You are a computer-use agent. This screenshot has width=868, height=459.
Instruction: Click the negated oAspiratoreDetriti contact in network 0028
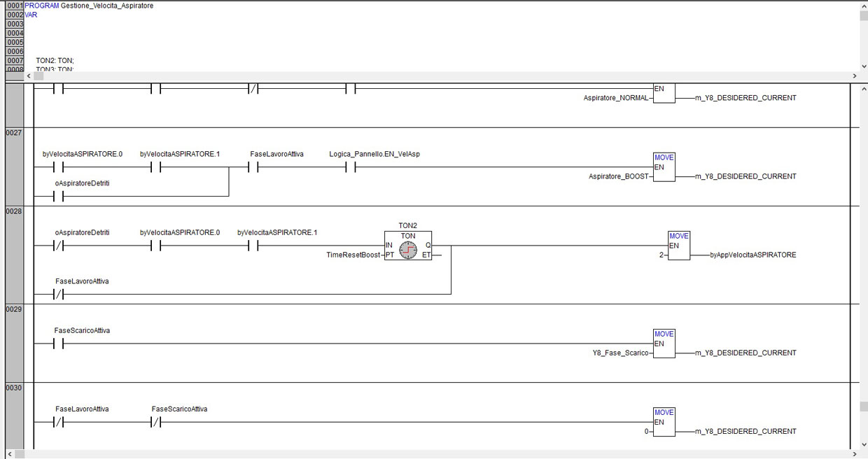point(59,246)
